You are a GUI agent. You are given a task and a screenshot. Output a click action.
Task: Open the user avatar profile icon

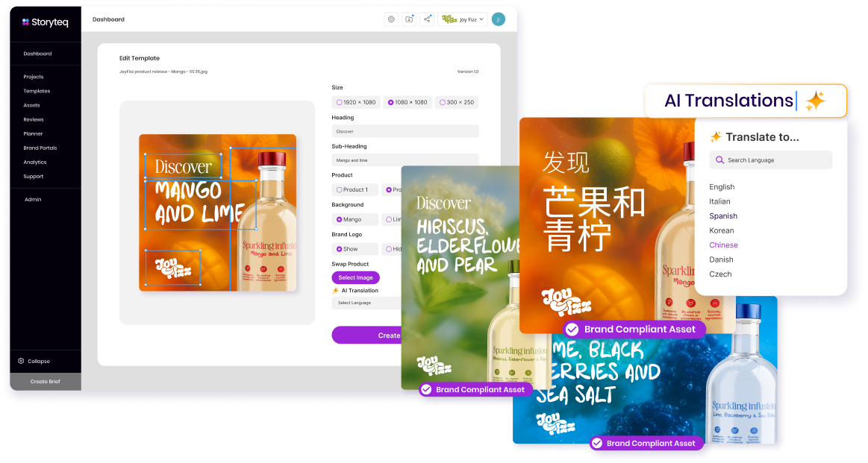(x=499, y=19)
